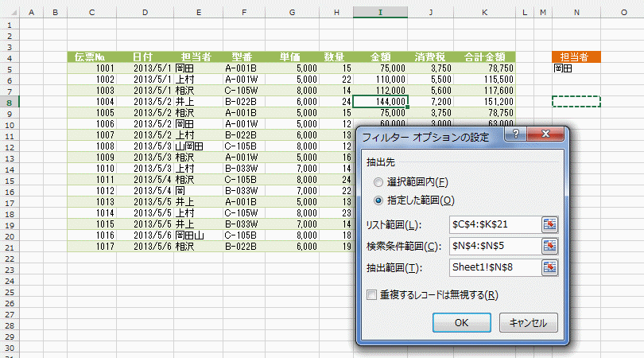This screenshot has height=358, width=644.
Task: Click into the リスト範囲 input field
Action: point(493,225)
